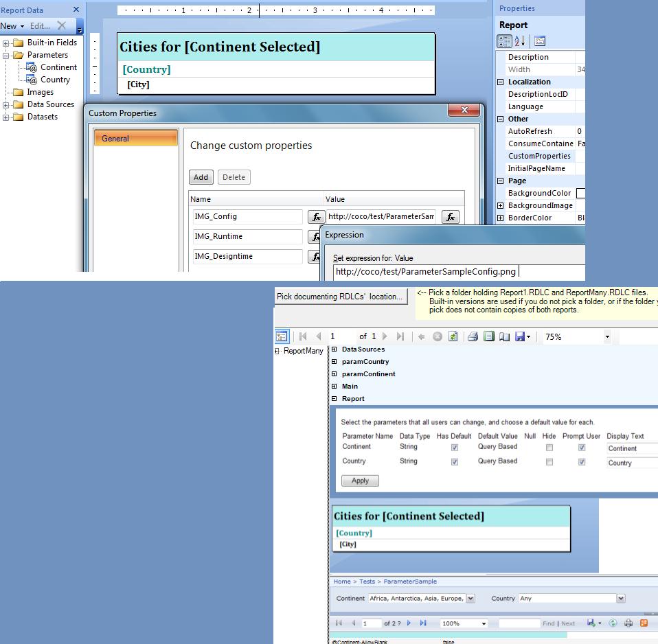Screen dimensions: 658x644
Task: Click the Print Layout icon in viewer toolbar
Action: pyautogui.click(x=488, y=336)
